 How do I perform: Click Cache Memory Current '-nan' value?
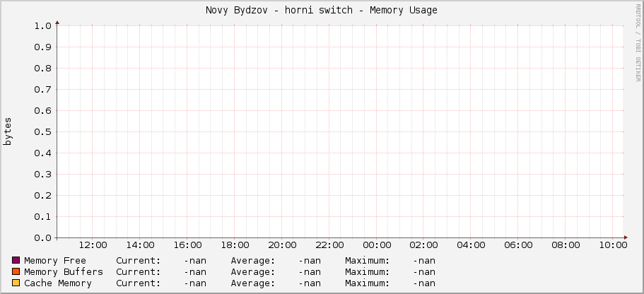tap(195, 283)
